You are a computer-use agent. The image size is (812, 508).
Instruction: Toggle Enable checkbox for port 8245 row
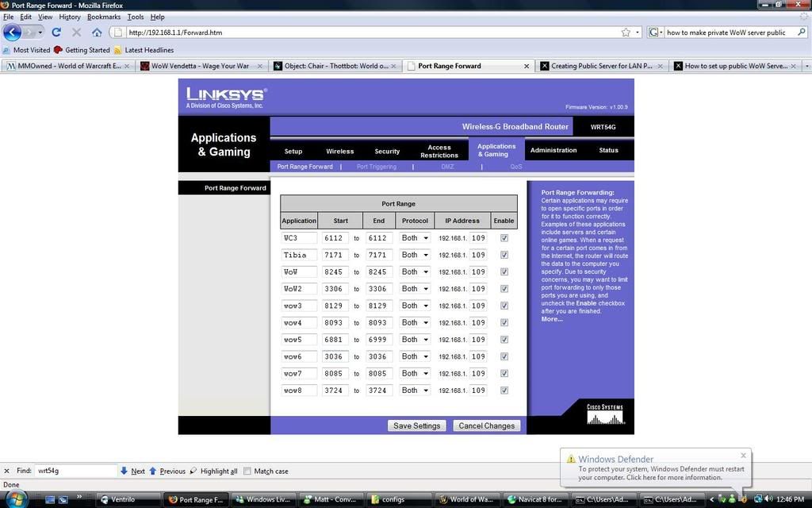(x=504, y=271)
